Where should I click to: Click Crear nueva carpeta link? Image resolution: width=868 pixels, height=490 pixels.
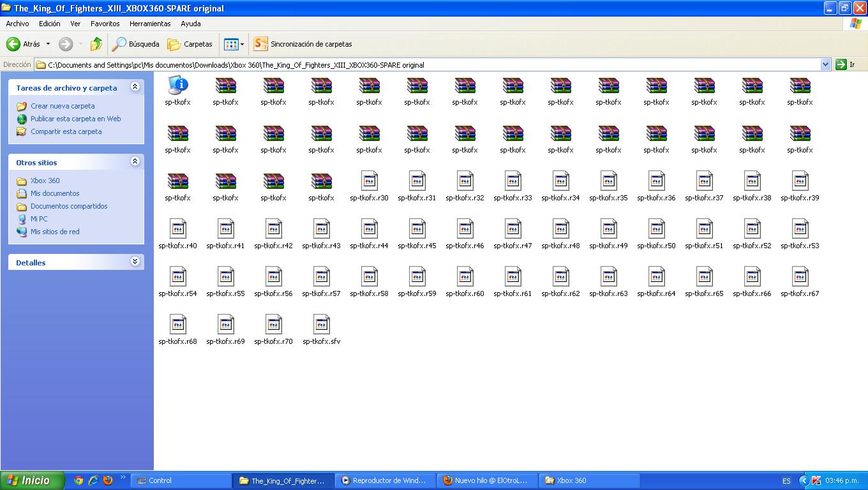(63, 106)
